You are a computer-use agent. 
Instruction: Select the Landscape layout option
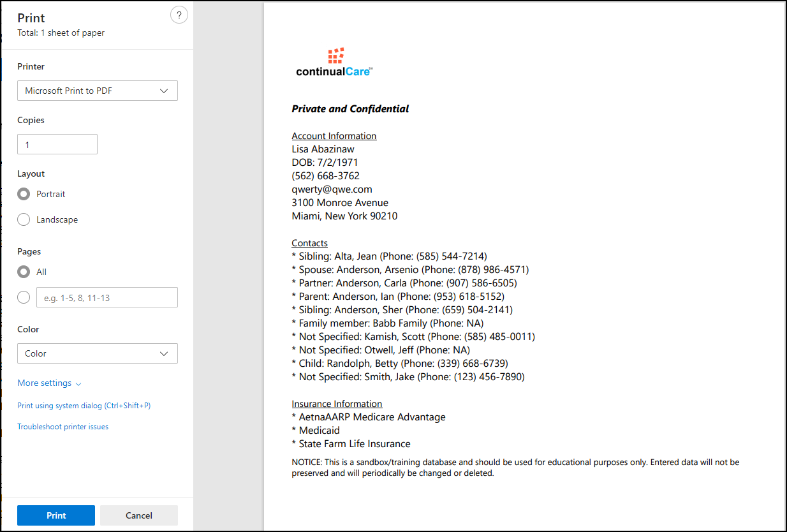[x=24, y=219]
